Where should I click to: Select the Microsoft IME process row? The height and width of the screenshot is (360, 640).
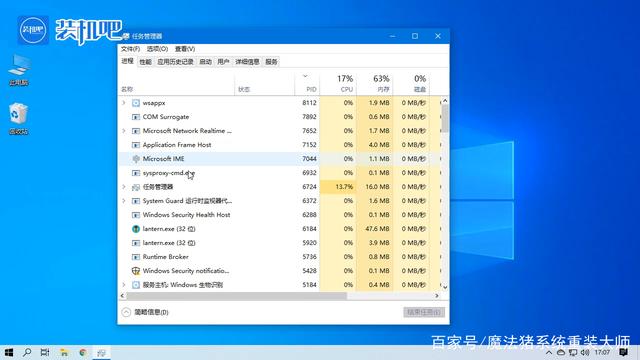pos(279,159)
